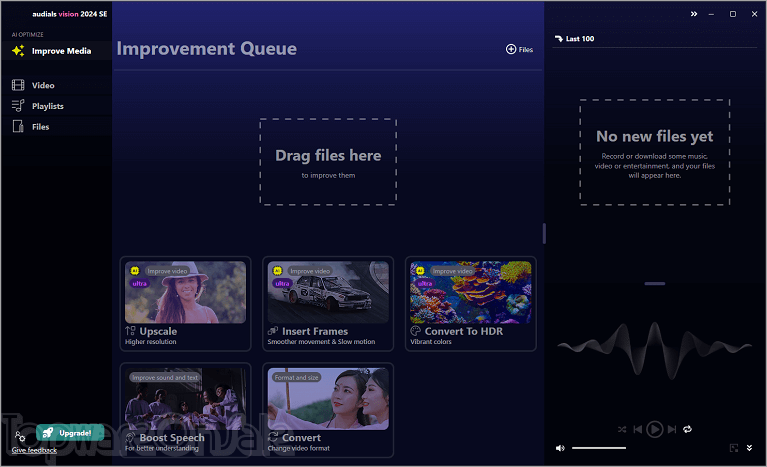Click the 'Vibrant colors' caption

pos(431,342)
